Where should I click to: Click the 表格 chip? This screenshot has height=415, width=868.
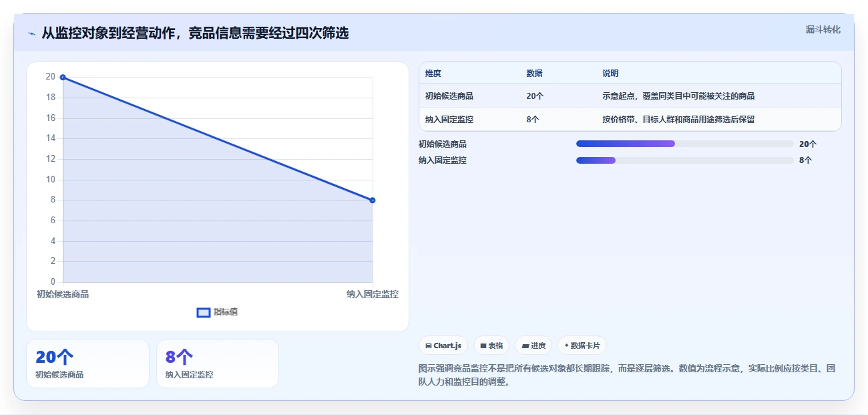pyautogui.click(x=491, y=345)
